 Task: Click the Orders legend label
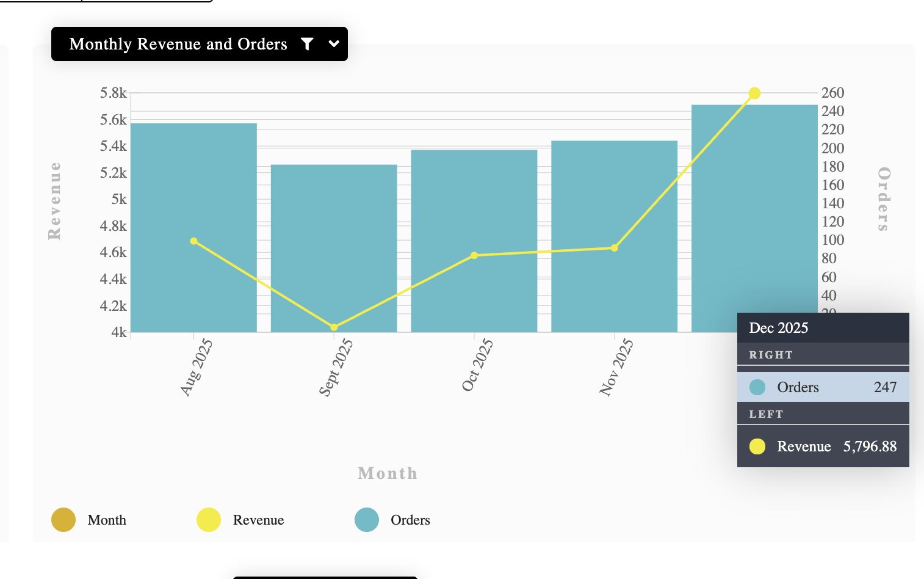pos(410,520)
